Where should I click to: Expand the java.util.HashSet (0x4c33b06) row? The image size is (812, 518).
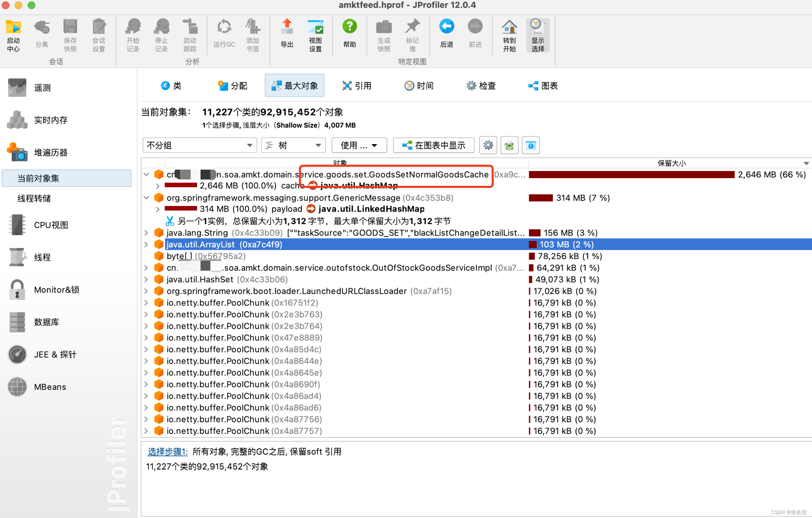147,279
